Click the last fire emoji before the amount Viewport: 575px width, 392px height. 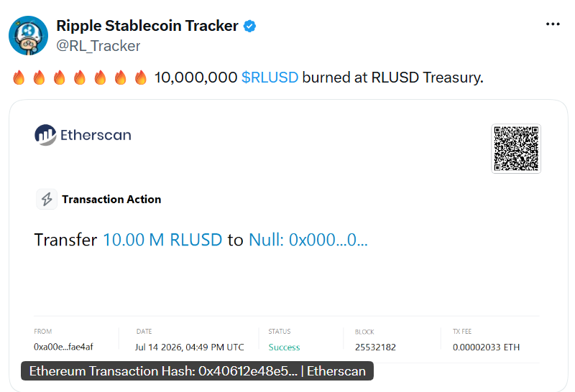[x=140, y=78]
